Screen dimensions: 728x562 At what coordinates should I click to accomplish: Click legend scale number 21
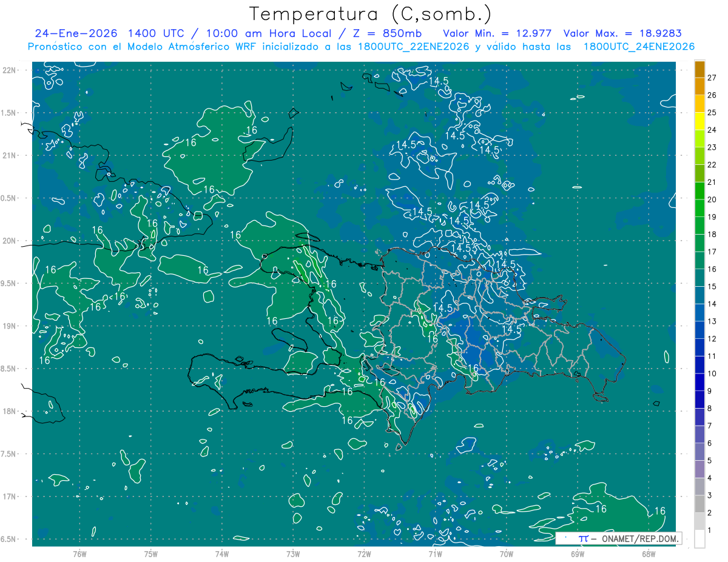712,182
